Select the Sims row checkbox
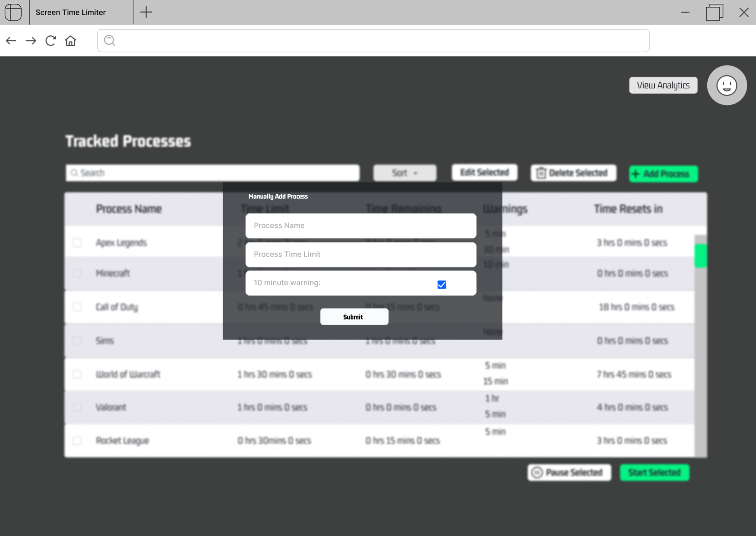The width and height of the screenshot is (756, 536). point(77,341)
